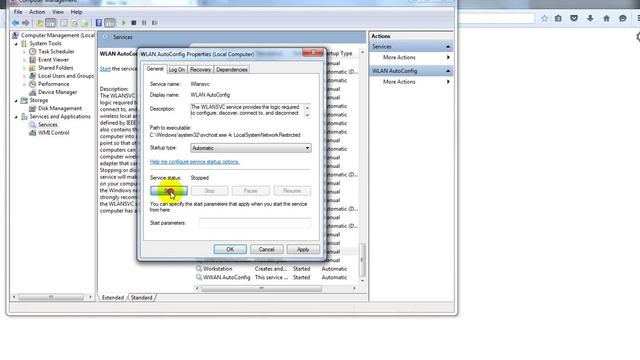Viewport: 640px width, 360px height.
Task: Switch to the Log On tab
Action: click(x=177, y=70)
